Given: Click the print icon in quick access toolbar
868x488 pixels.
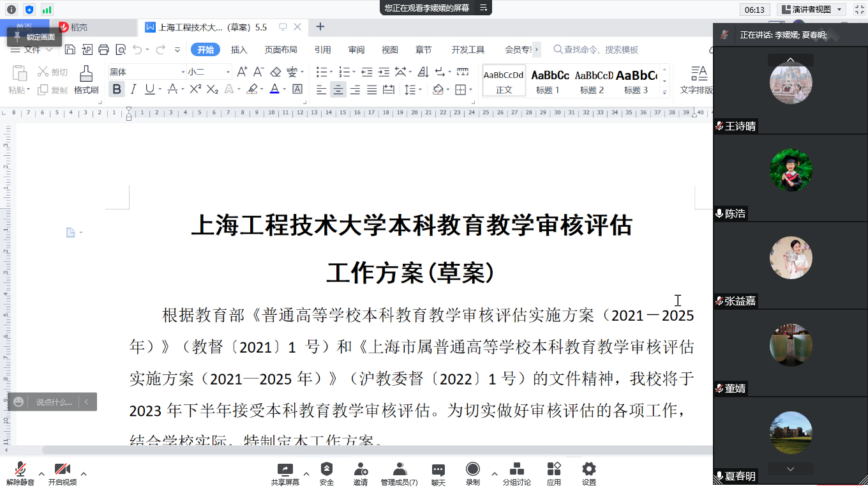Looking at the screenshot, I should point(103,50).
